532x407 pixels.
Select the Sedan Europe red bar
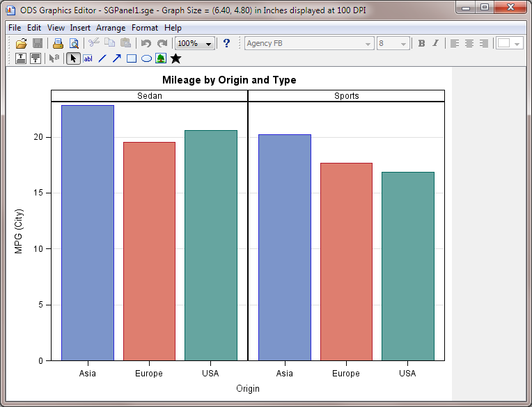pyautogui.click(x=149, y=251)
